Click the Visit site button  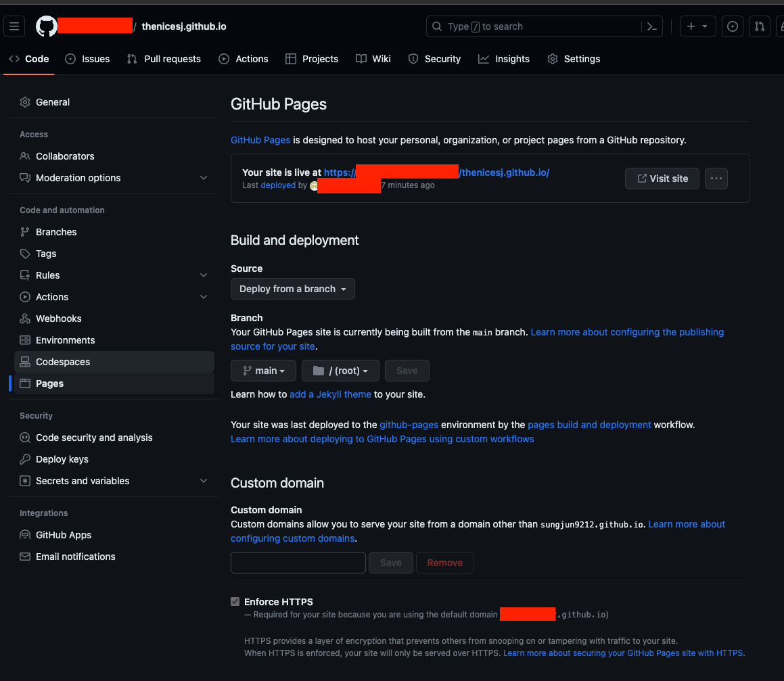pyautogui.click(x=662, y=178)
